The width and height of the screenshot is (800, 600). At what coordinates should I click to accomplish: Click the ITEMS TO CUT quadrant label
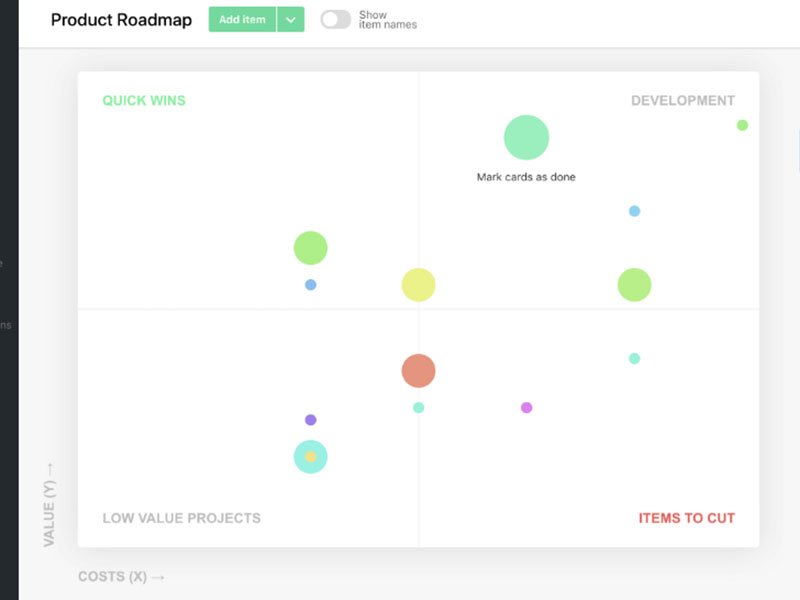point(686,518)
